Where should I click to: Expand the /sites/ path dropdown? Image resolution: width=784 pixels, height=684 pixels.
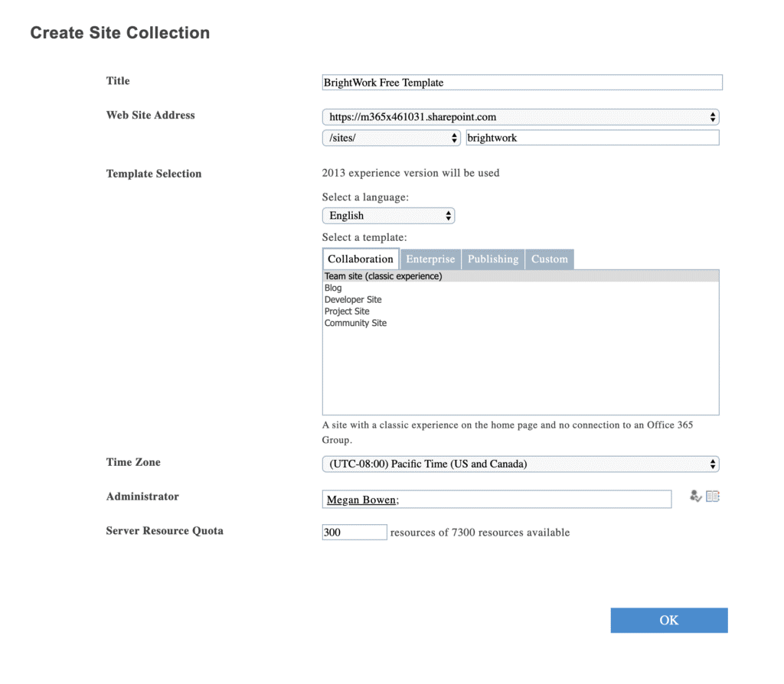coord(390,138)
